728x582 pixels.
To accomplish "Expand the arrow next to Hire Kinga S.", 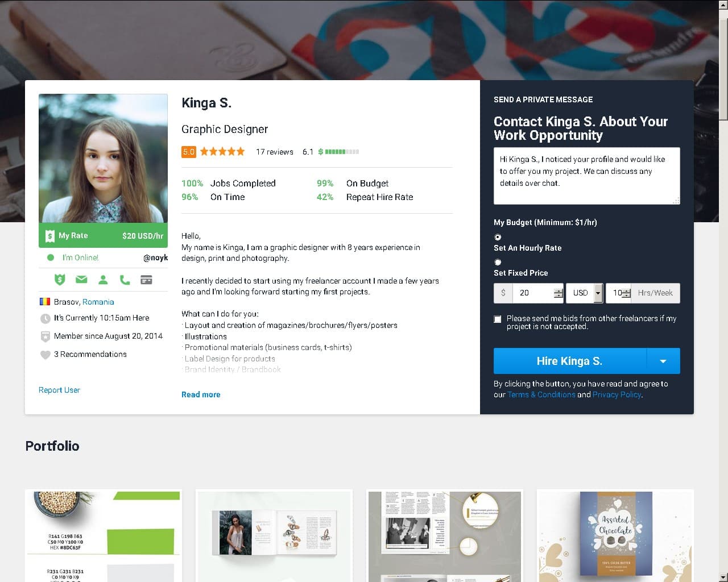I will tap(663, 361).
